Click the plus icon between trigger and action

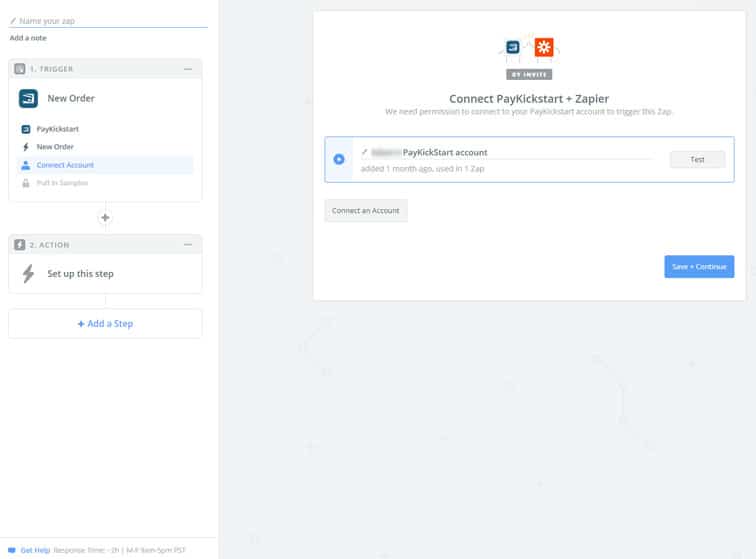coord(105,217)
